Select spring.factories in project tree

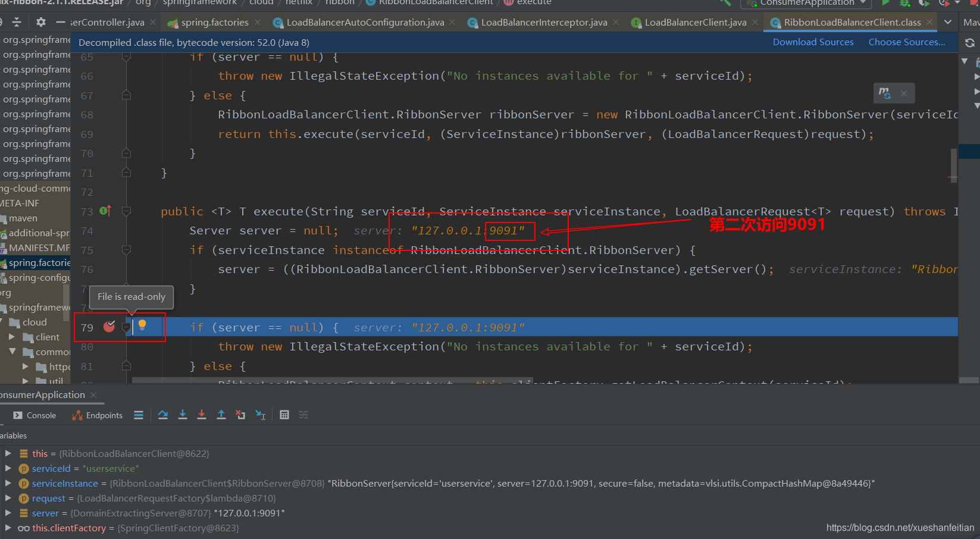tap(39, 262)
